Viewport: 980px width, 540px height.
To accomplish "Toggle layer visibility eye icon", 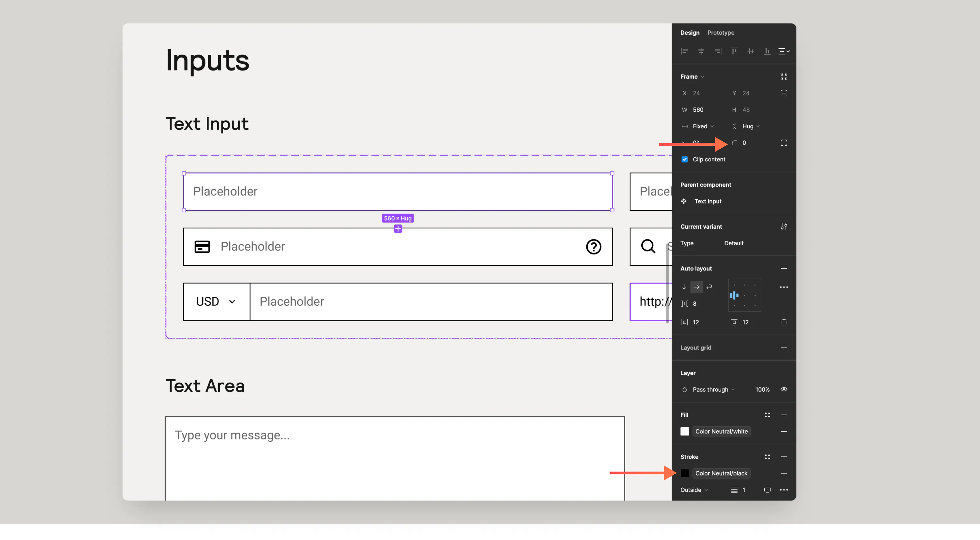I will (x=784, y=389).
